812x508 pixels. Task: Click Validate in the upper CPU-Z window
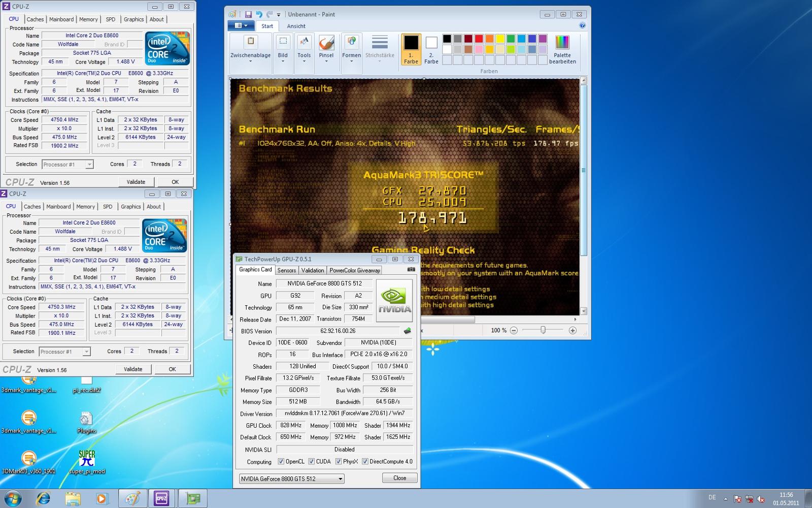(x=136, y=182)
